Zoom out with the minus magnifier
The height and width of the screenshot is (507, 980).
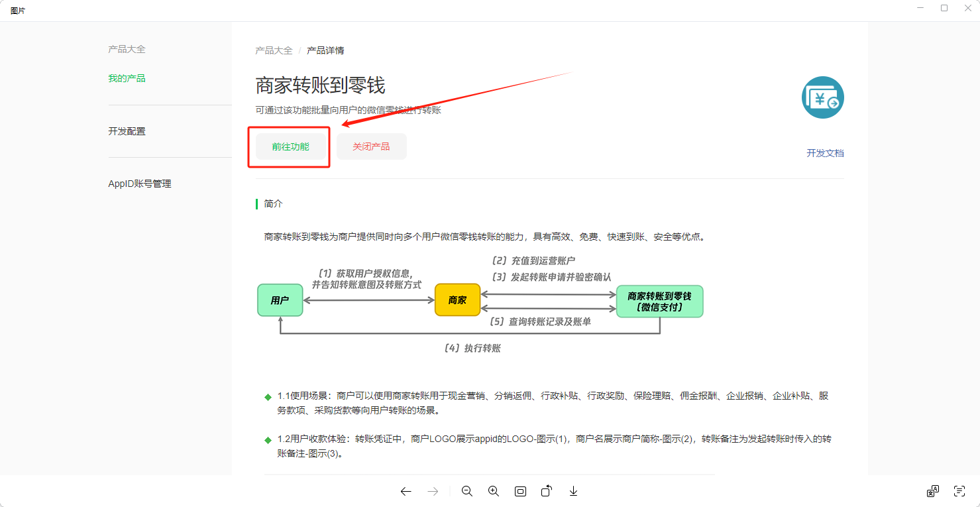coord(467,491)
